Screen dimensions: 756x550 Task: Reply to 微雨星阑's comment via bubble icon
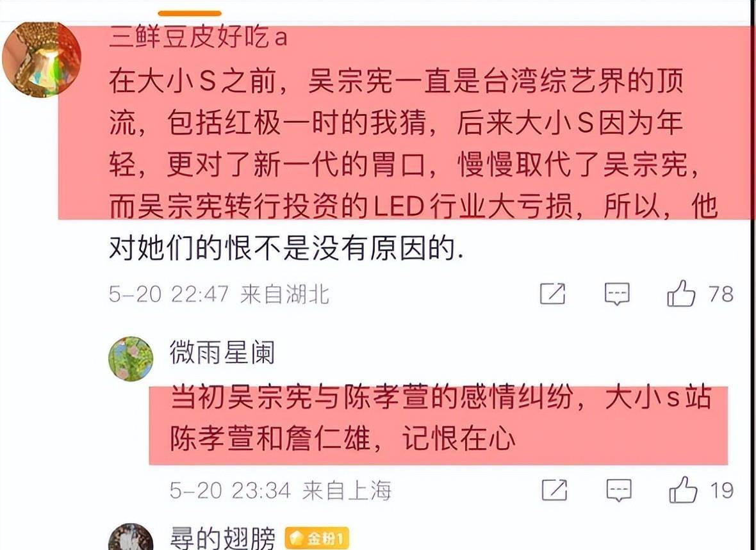tap(619, 490)
